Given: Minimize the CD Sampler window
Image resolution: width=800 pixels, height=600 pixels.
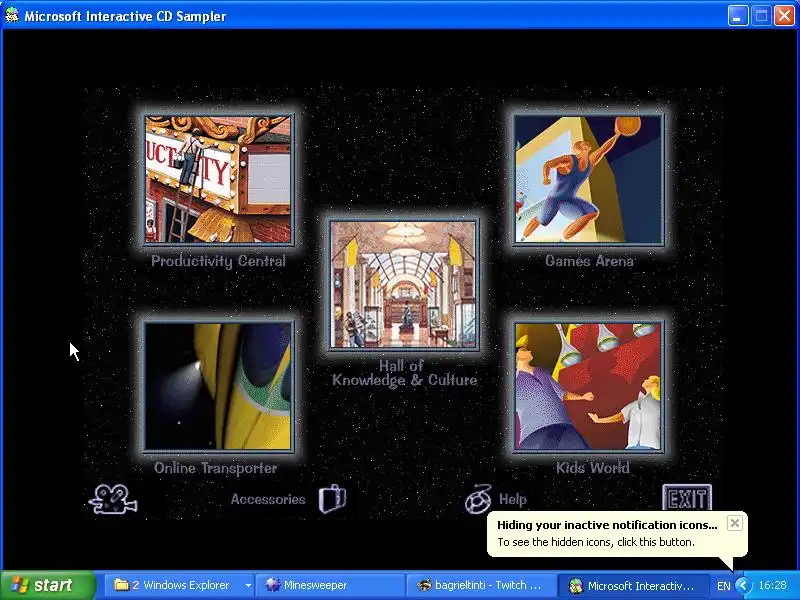Looking at the screenshot, I should pyautogui.click(x=738, y=16).
